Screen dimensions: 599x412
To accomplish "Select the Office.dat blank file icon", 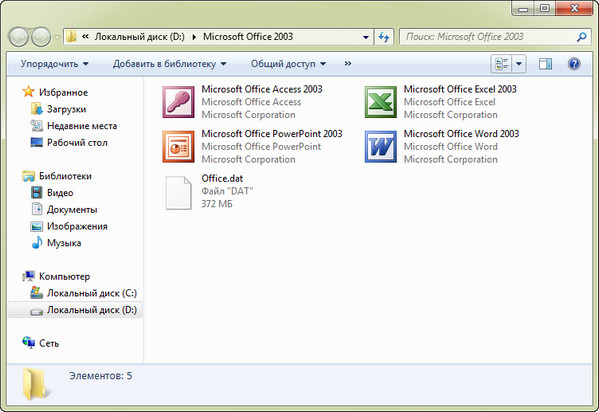I will 178,192.
